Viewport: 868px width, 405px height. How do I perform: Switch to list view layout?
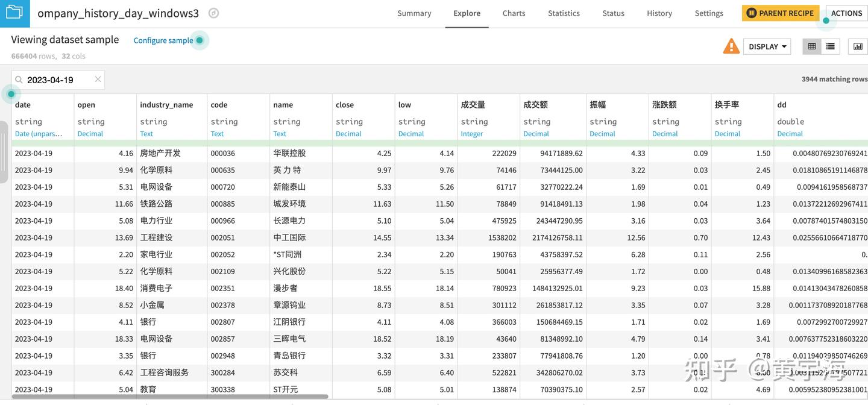point(829,46)
